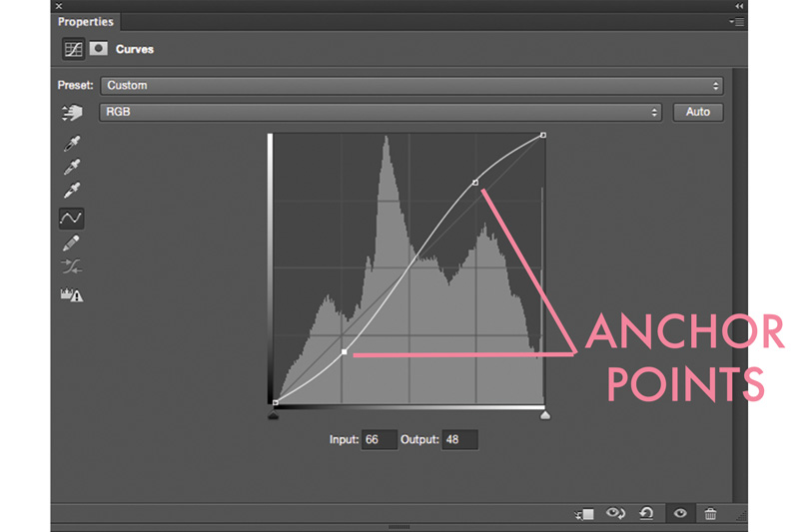This screenshot has height=532, width=799.
Task: Select the on-image targeted adjustment hand tool
Action: [x=72, y=113]
